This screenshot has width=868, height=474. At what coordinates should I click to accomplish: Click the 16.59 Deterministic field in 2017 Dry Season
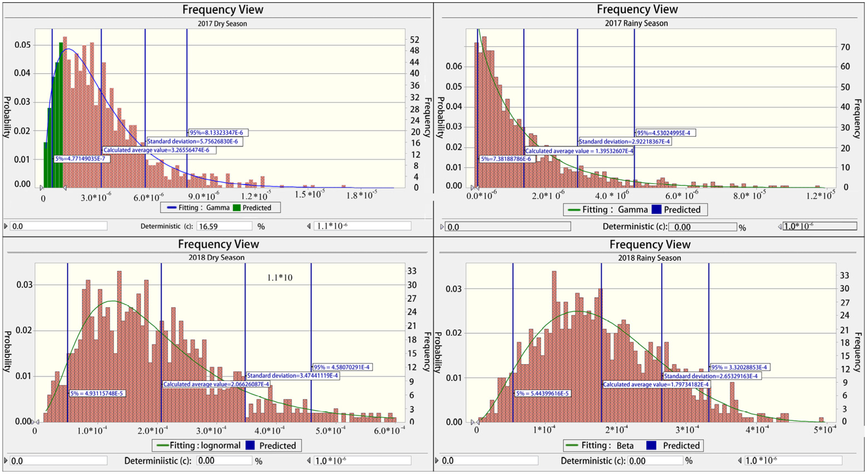(x=224, y=226)
